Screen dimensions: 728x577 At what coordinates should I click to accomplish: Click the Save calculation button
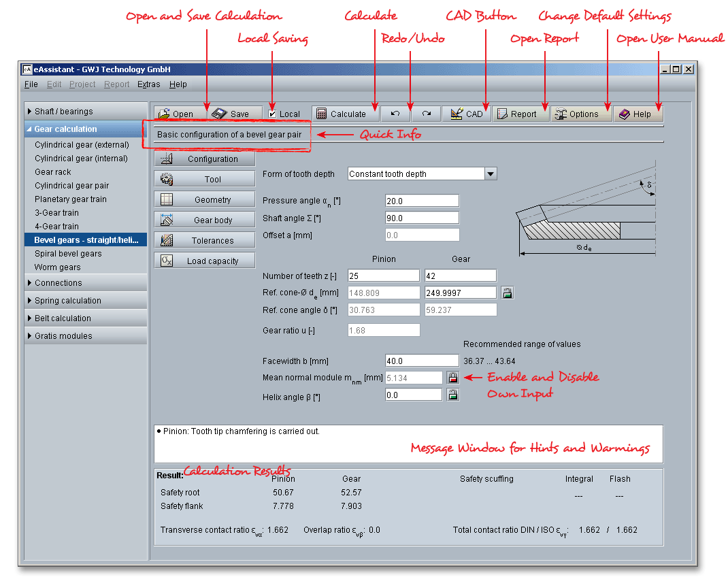[x=231, y=114]
